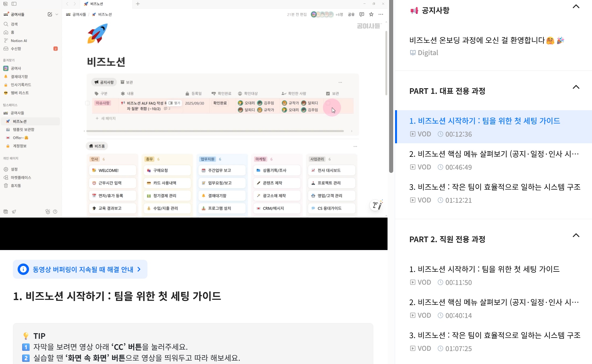The image size is (592, 364).
Task: Toggle the Notion sidebar panel icon
Action: coord(14,4)
